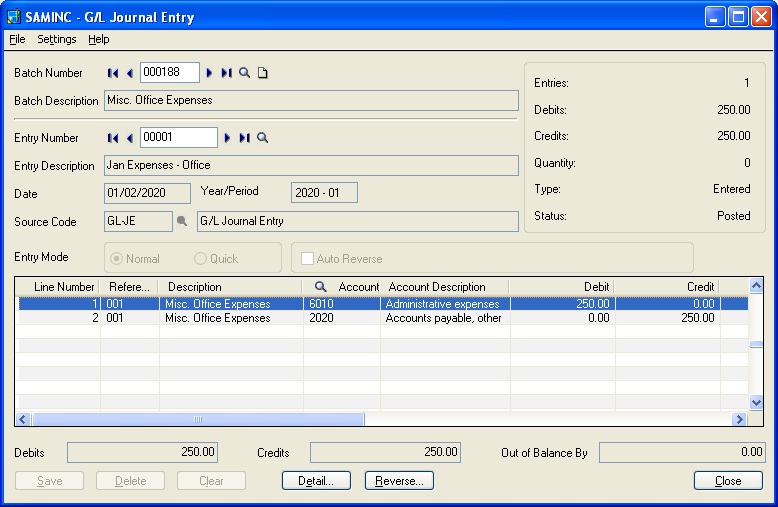Click the Date field

coord(147,193)
